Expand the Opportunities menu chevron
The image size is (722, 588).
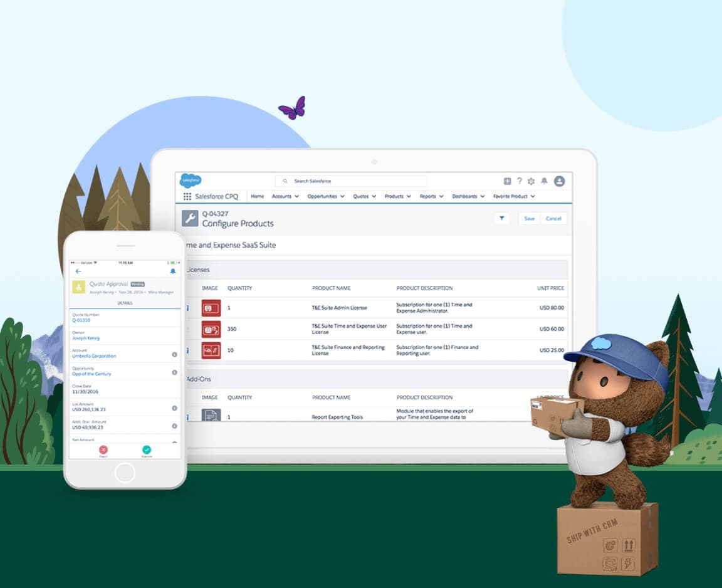(342, 197)
